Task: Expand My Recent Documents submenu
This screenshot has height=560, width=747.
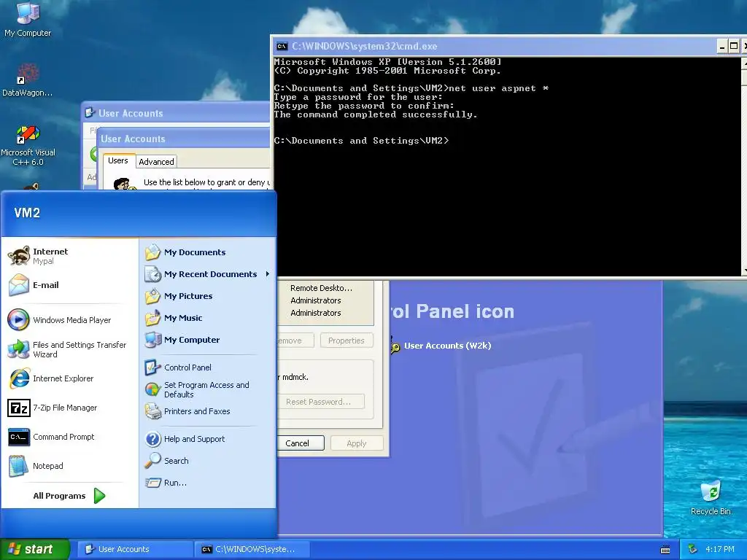Action: pyautogui.click(x=208, y=274)
